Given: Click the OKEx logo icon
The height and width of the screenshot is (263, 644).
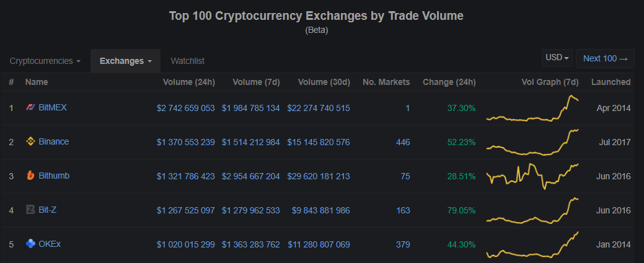Looking at the screenshot, I should click(x=30, y=244).
